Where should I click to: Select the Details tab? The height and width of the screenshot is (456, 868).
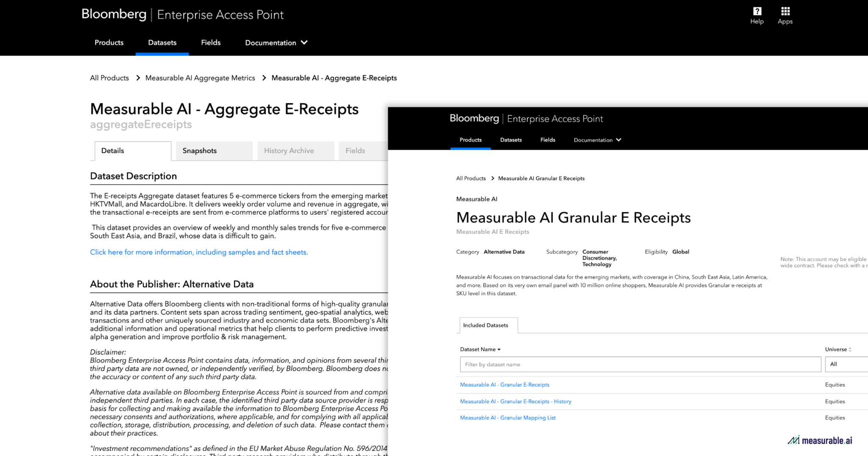(112, 151)
